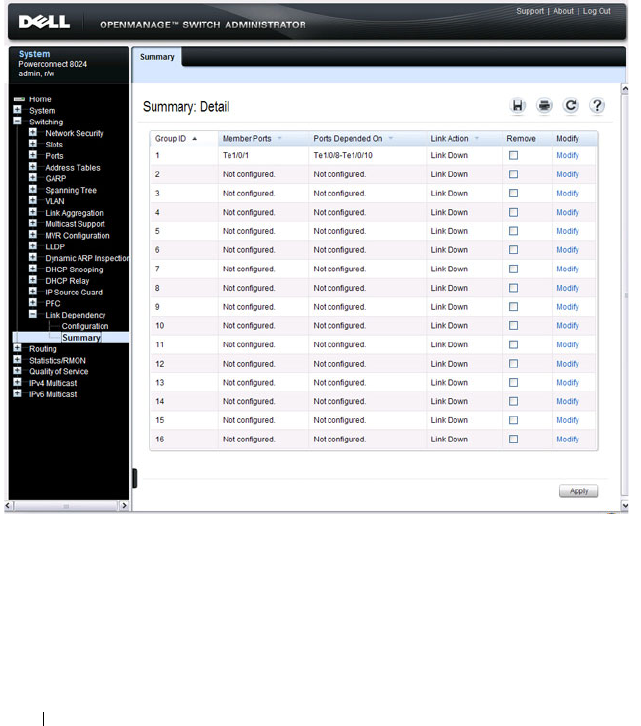This screenshot has height=726, width=641.
Task: Check the Remove box for group 16
Action: (513, 439)
